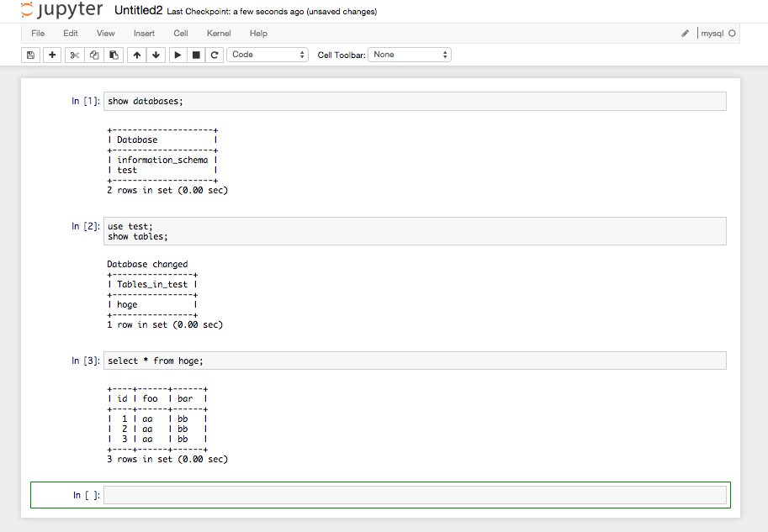Select cell with select * from hoge;
The width and height of the screenshot is (768, 532).
415,361
